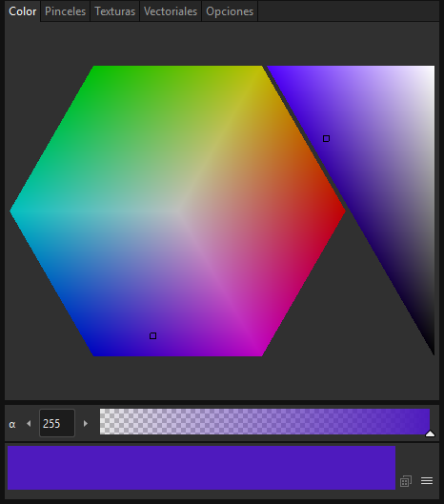
Task: Open the Texturas tab
Action: (114, 11)
